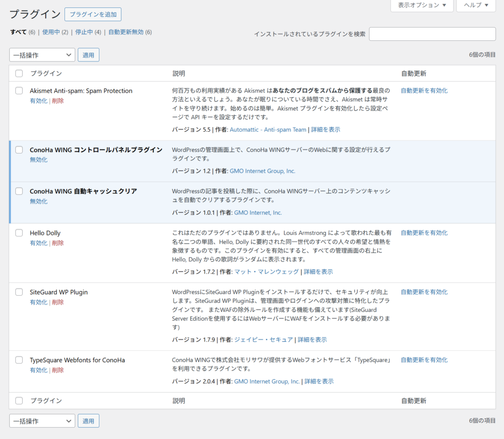The image size is (504, 439).
Task: Click the SiteGuard WP Plugin title
Action: click(x=59, y=292)
